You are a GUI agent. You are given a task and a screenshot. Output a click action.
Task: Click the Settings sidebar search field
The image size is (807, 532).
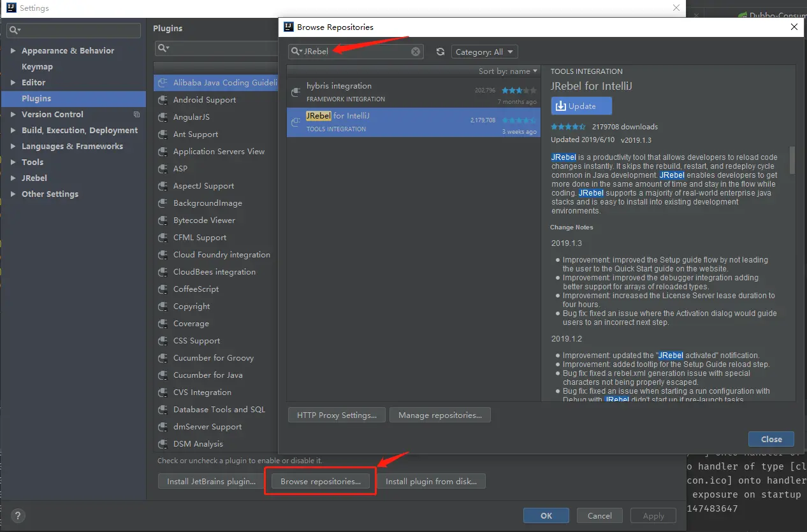(x=74, y=30)
